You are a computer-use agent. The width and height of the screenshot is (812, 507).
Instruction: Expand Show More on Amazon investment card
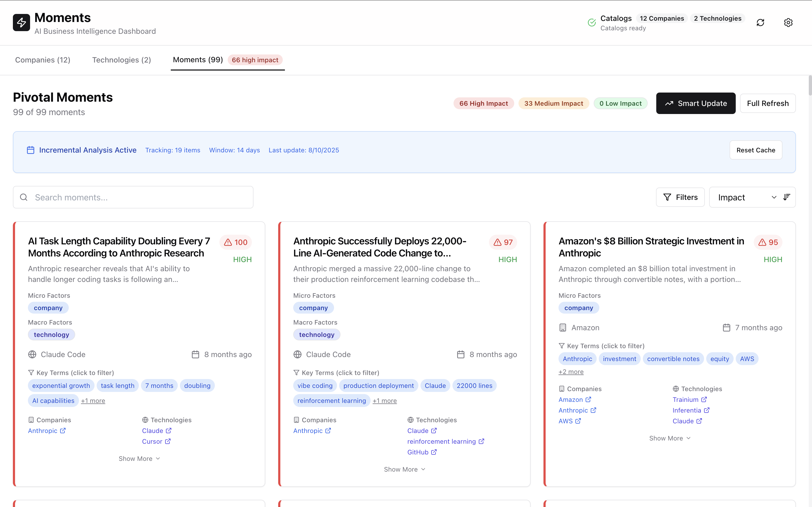point(670,438)
